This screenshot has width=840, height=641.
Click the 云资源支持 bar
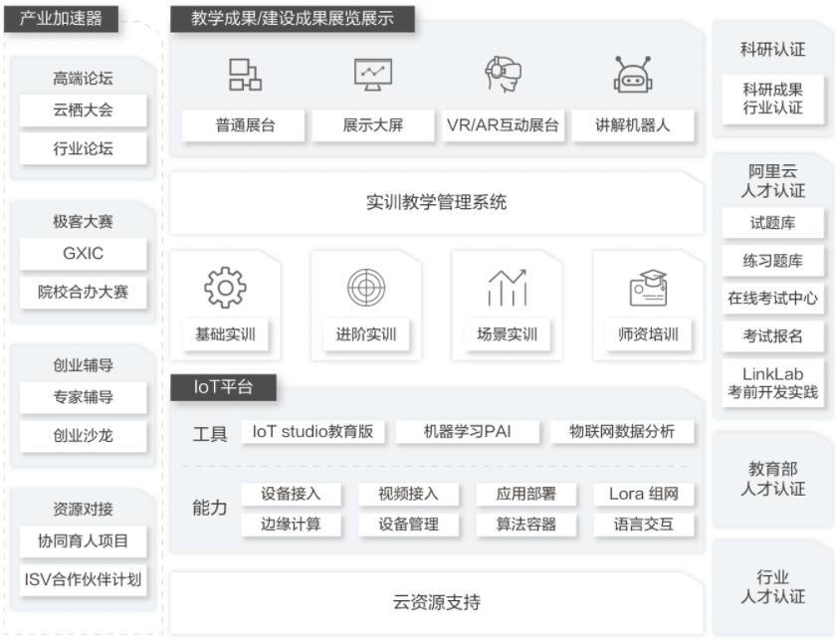click(436, 602)
